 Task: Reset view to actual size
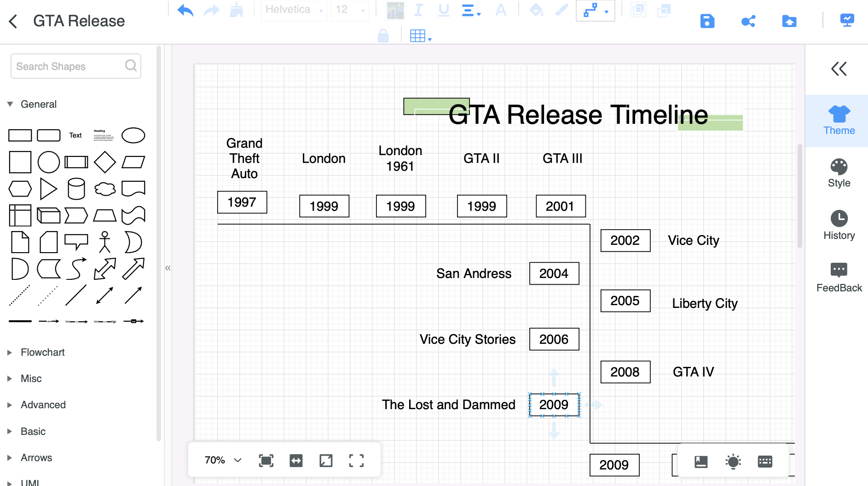pos(326,461)
